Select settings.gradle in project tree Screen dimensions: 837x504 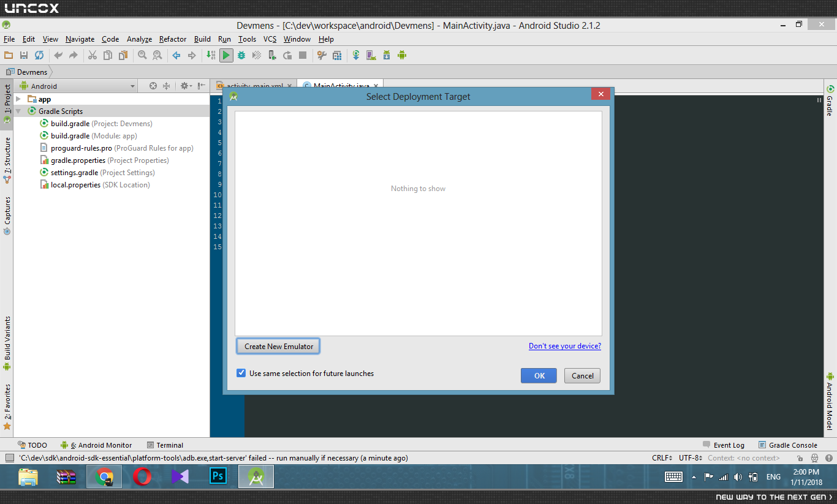point(97,173)
